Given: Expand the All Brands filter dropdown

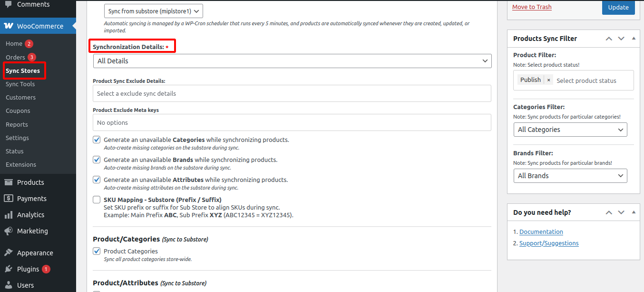Looking at the screenshot, I should point(570,176).
